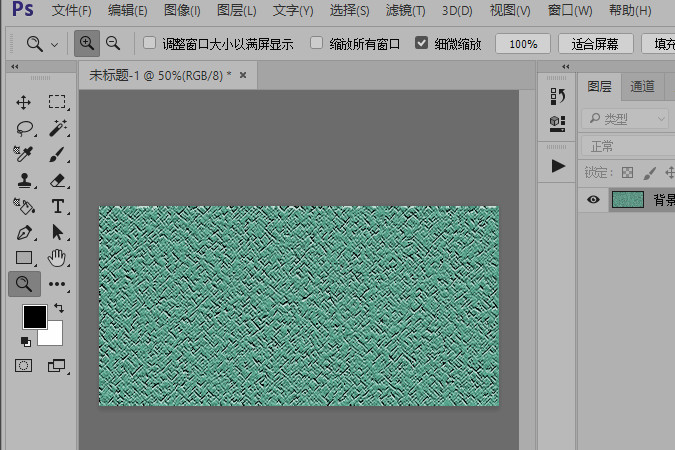The height and width of the screenshot is (450, 675).
Task: Open the 视图(V) menu
Action: point(510,10)
